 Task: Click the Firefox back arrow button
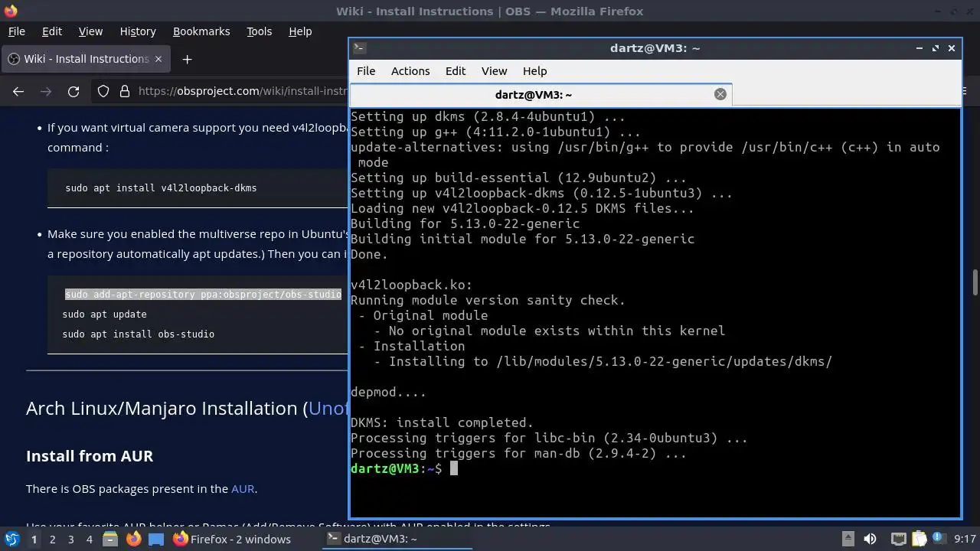point(18,91)
